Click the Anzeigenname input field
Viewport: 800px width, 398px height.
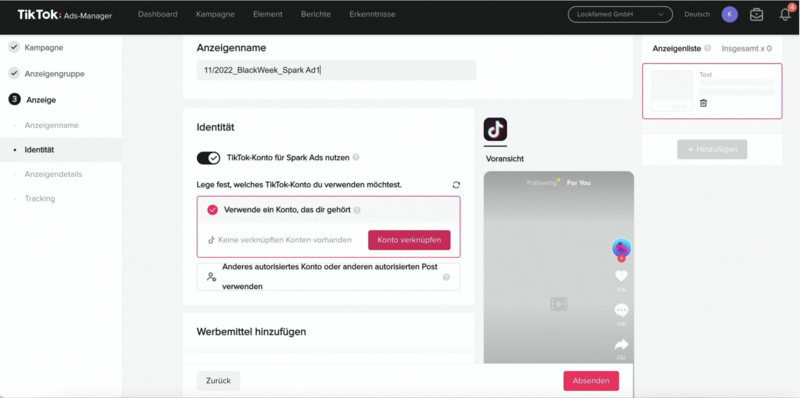coord(337,70)
